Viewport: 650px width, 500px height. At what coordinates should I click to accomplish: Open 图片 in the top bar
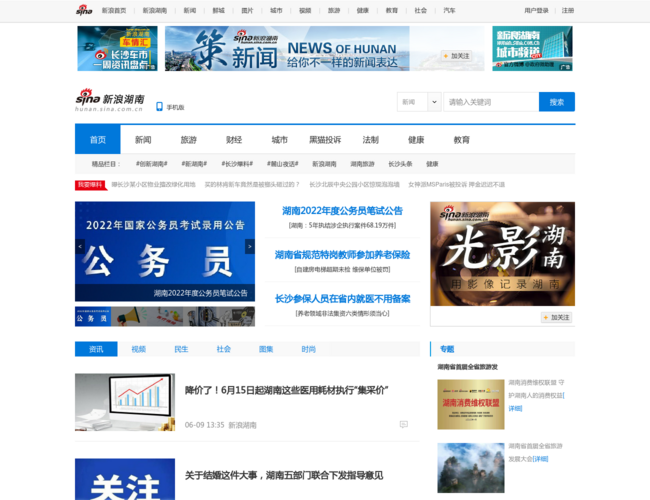pos(247,10)
